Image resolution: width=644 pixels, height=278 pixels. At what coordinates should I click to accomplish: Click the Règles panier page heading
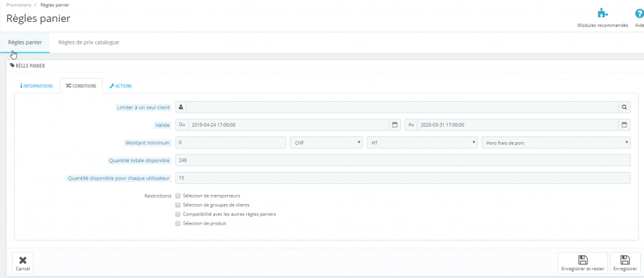click(39, 19)
